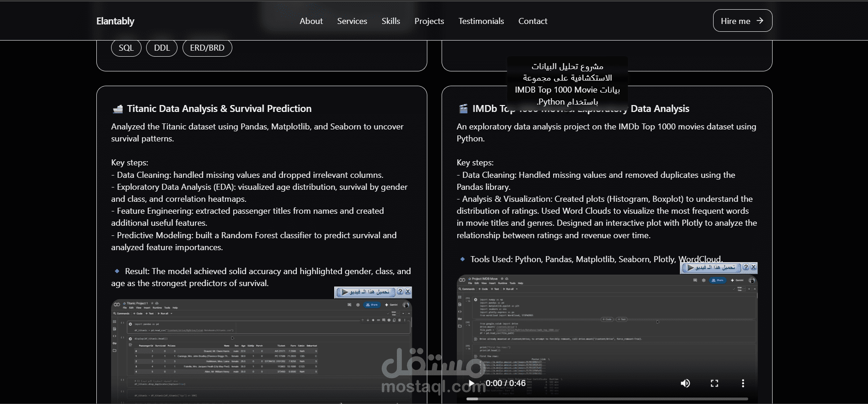Click the ship icon beside Titanic heading
This screenshot has height=404, width=868.
click(x=118, y=109)
